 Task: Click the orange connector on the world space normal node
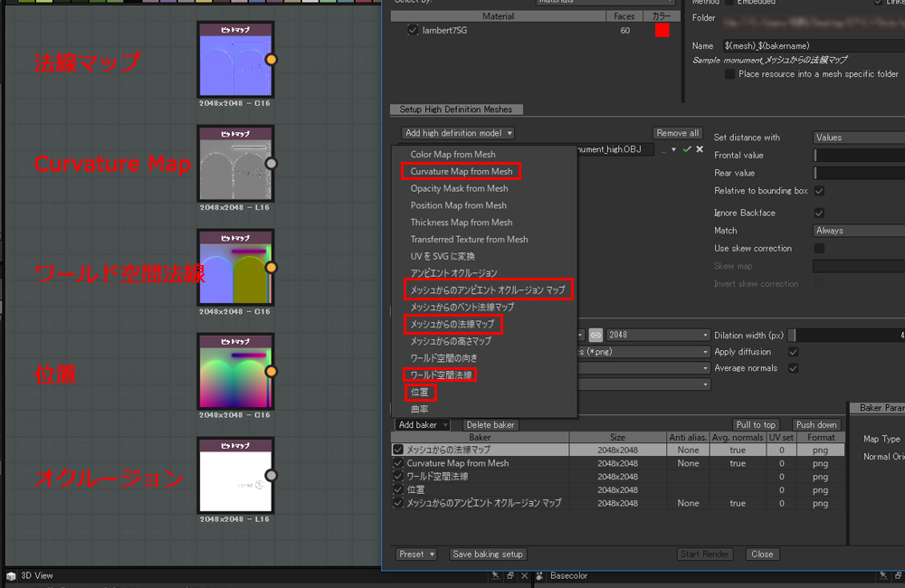click(x=271, y=267)
